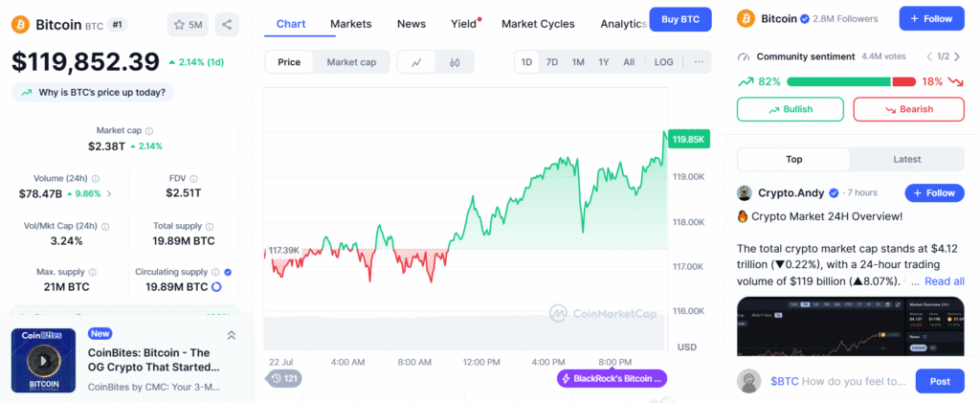Click the red bearish portion of sentiment bar

click(x=903, y=82)
